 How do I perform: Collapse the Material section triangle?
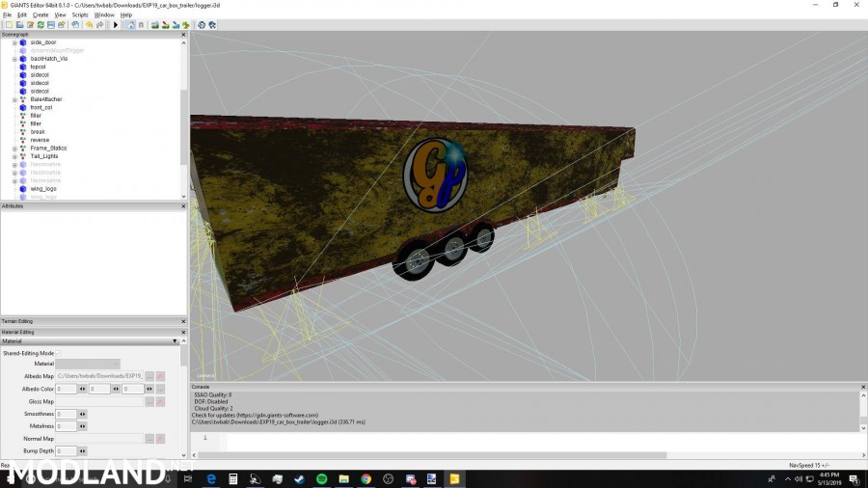175,341
